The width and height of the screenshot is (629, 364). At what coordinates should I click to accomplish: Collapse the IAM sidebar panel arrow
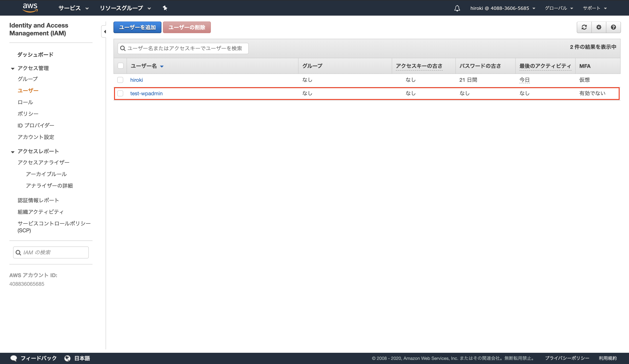105,32
